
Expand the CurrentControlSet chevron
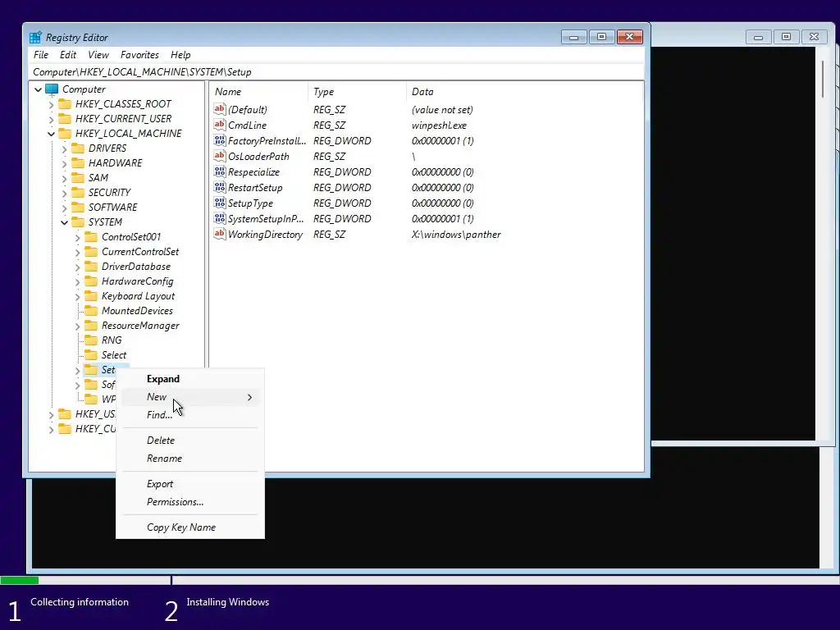tap(78, 252)
